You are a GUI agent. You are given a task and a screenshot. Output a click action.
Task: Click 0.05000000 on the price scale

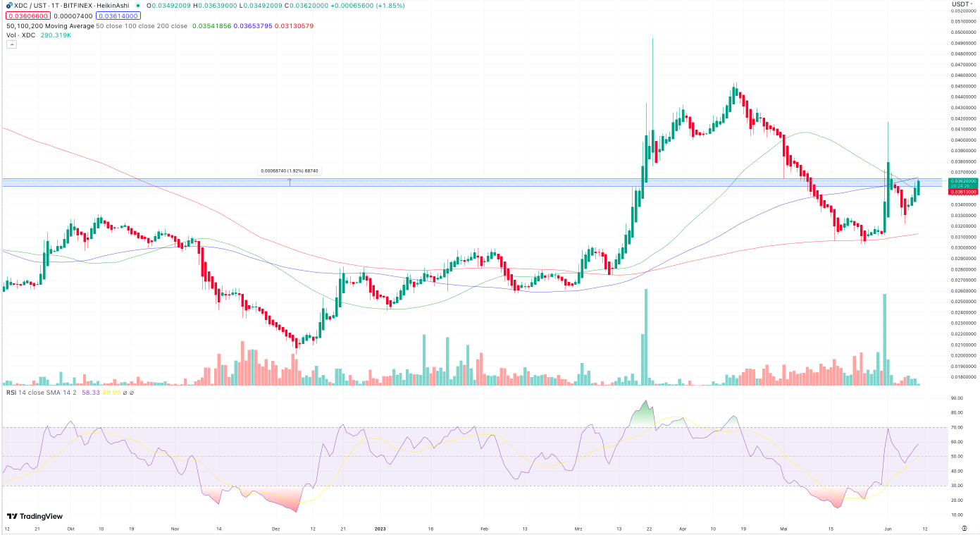(x=963, y=32)
